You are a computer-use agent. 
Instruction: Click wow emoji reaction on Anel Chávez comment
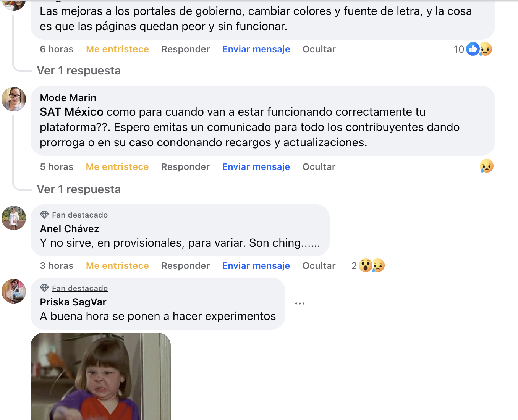tap(366, 265)
